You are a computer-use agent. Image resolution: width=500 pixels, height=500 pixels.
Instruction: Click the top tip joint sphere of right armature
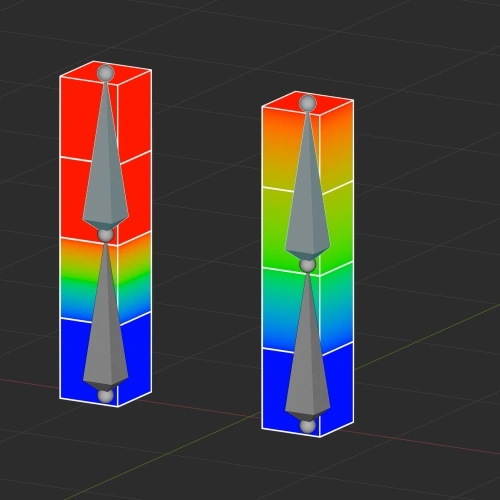[x=307, y=103]
